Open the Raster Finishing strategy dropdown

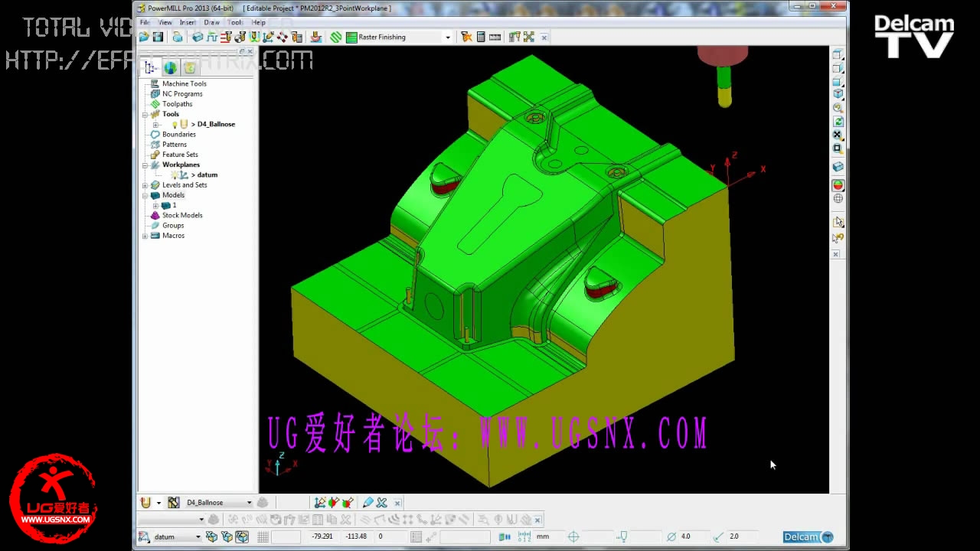(448, 37)
